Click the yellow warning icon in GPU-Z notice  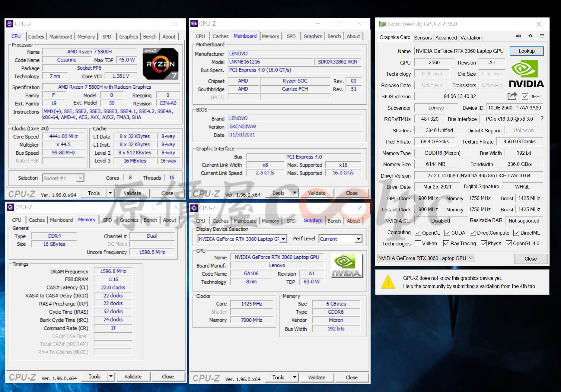388,282
